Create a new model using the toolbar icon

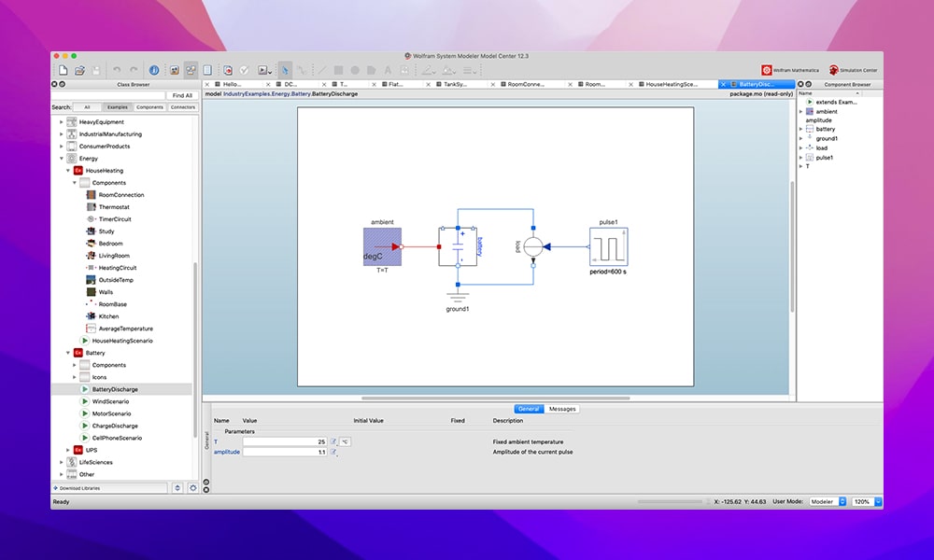pyautogui.click(x=62, y=69)
